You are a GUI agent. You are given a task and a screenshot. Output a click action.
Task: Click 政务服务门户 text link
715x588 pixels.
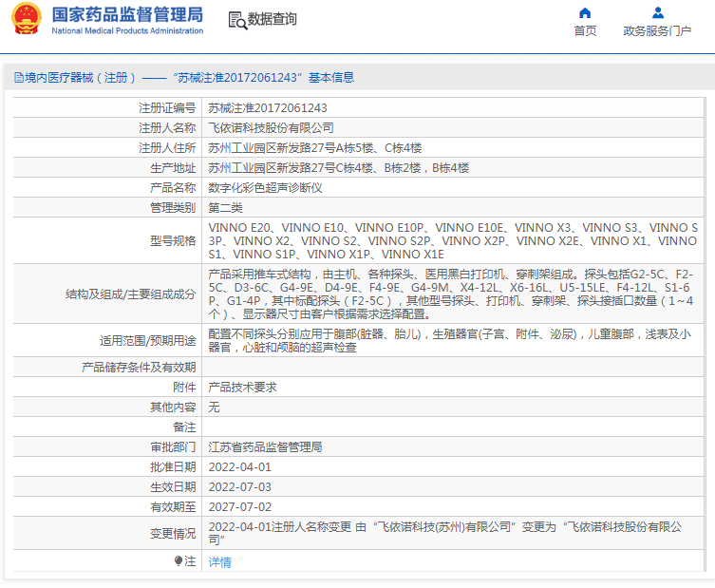pos(657,31)
